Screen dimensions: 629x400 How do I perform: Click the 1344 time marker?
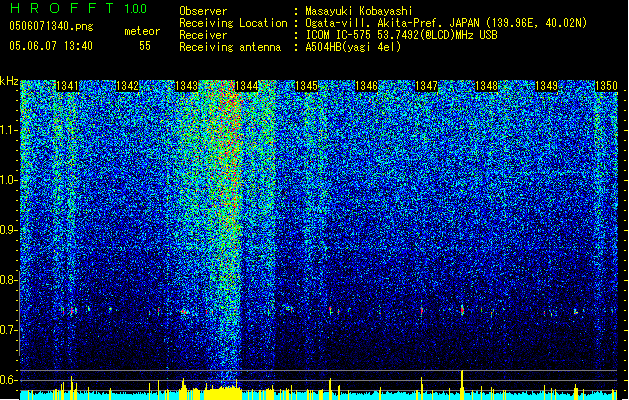[x=246, y=86]
